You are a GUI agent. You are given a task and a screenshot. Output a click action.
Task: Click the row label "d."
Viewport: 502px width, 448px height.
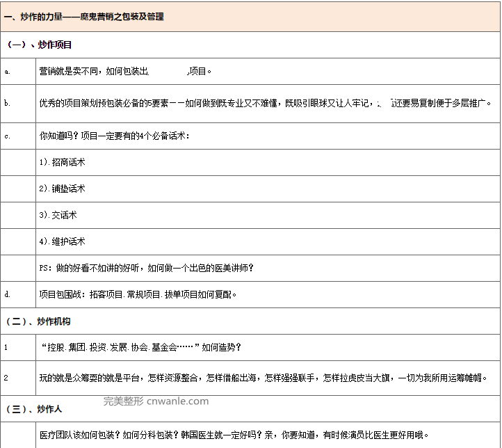coord(7,294)
